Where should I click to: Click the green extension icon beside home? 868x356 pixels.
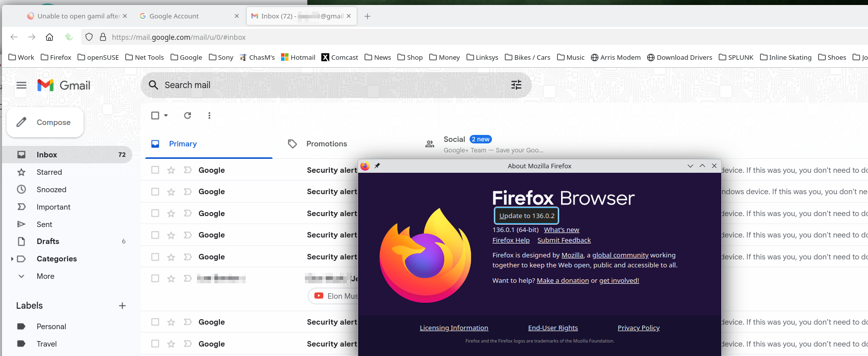[x=69, y=37]
